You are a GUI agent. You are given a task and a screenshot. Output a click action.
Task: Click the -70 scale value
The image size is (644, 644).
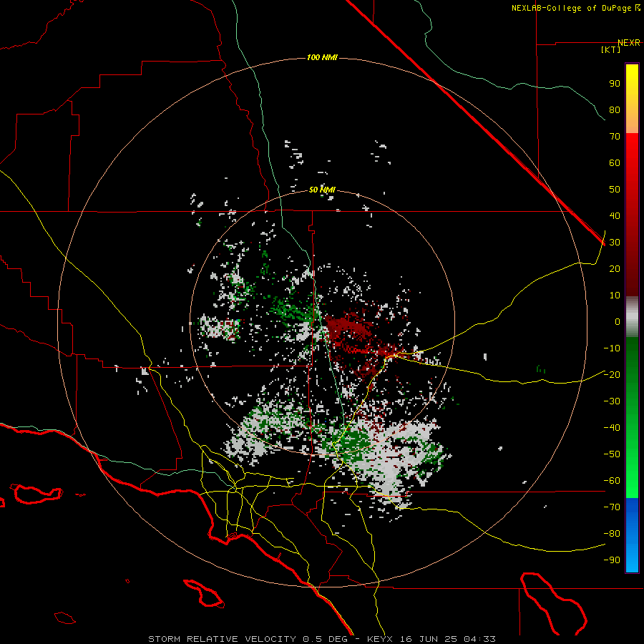612,507
